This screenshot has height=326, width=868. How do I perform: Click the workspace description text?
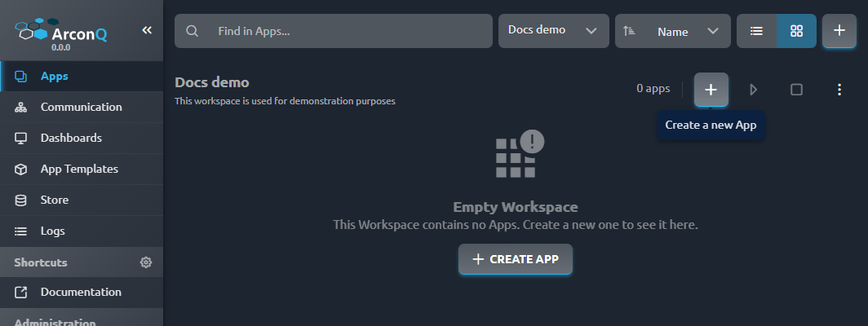pos(285,101)
